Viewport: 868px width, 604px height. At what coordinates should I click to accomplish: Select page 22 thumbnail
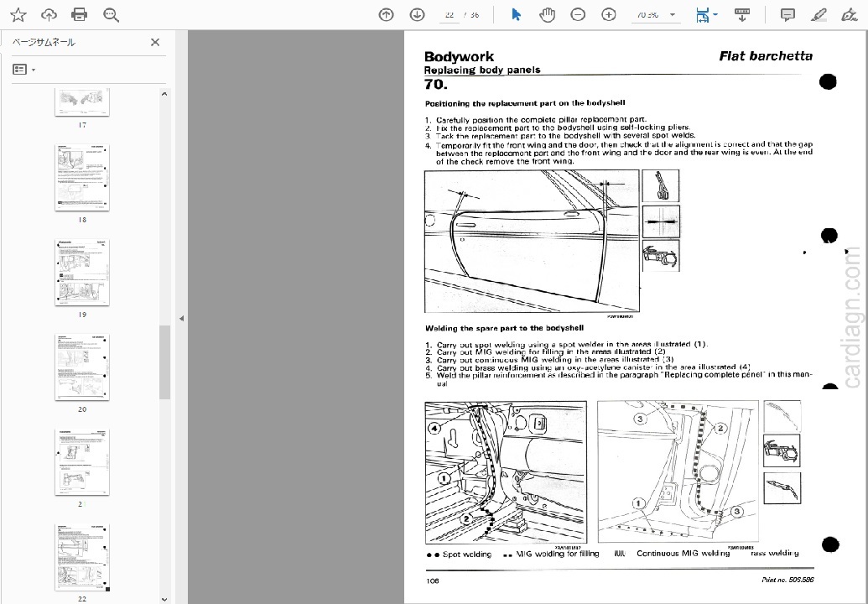coord(82,557)
